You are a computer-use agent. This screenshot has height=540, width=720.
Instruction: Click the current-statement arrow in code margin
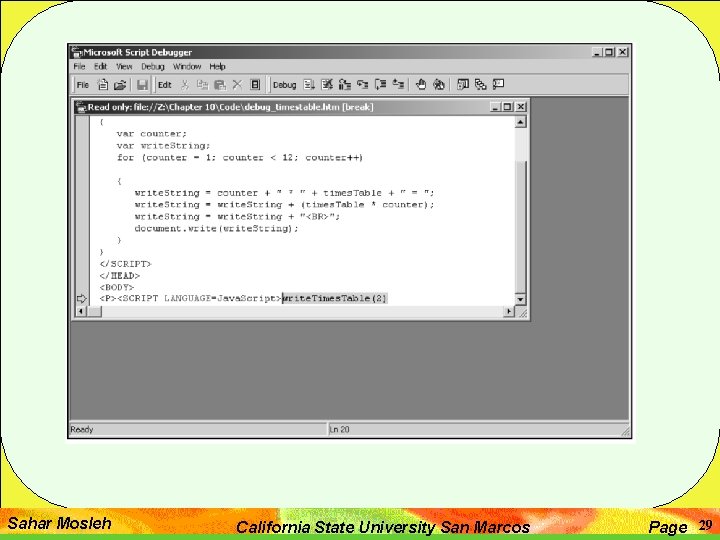[x=81, y=298]
